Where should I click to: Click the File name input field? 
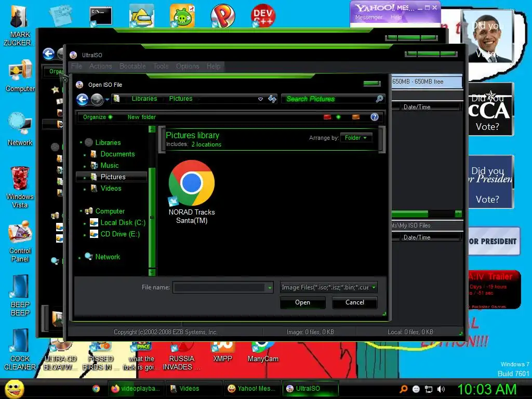pyautogui.click(x=219, y=287)
